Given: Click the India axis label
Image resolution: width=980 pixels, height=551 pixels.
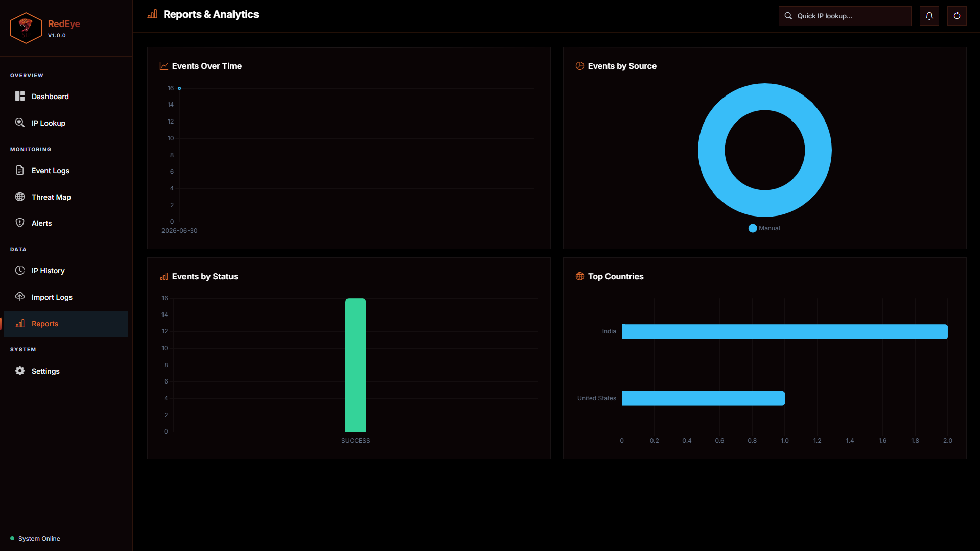Looking at the screenshot, I should [609, 331].
